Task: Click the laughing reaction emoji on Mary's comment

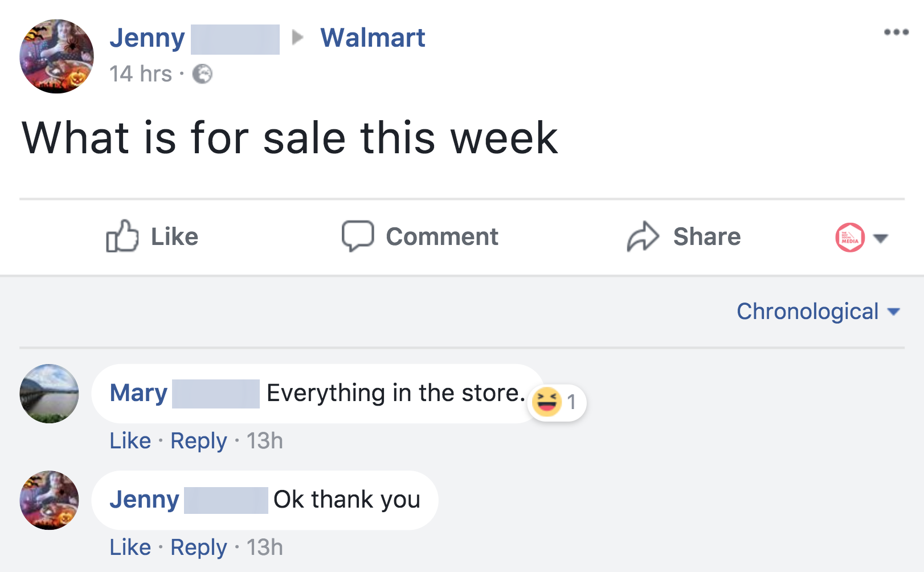Action: [547, 402]
